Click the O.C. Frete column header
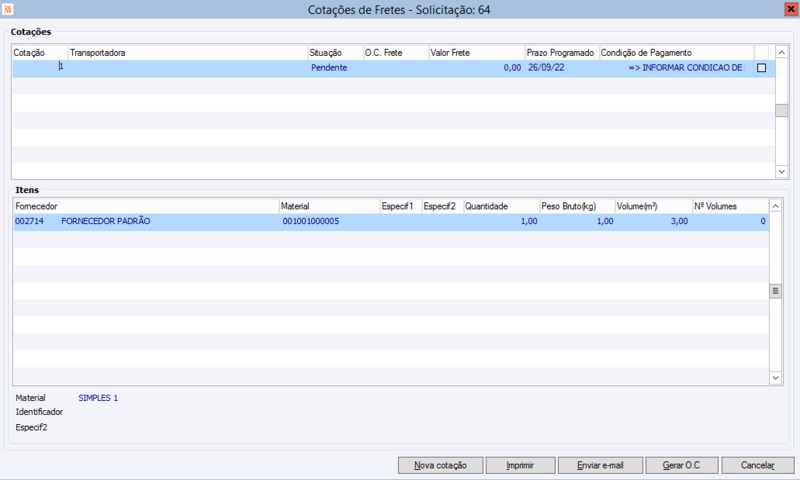Image resolution: width=800 pixels, height=480 pixels. tap(396, 53)
